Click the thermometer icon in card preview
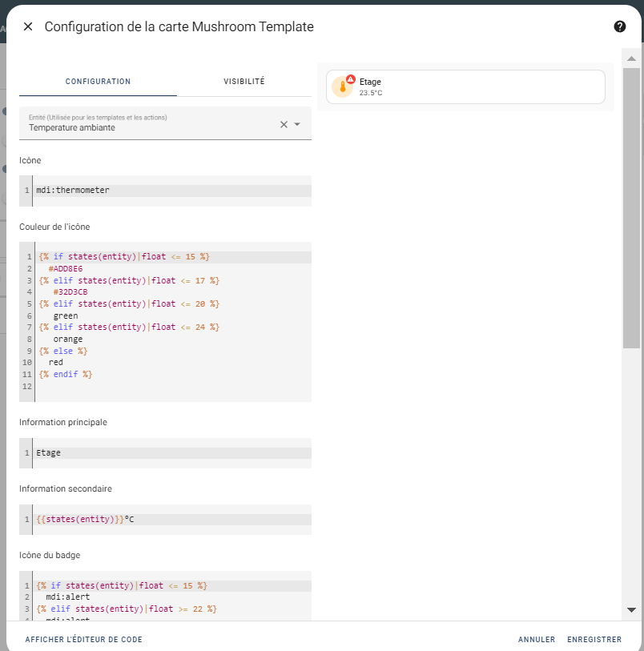Viewport: 644px width, 651px height. coord(343,87)
